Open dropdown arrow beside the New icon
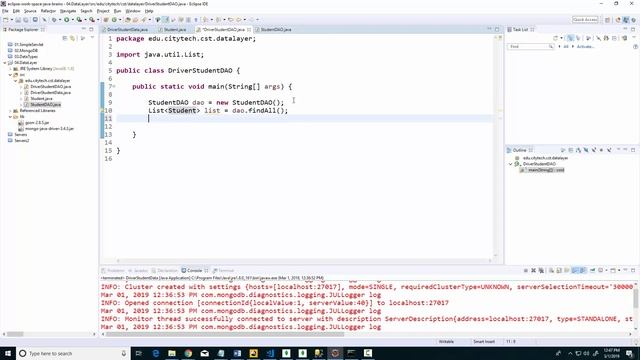 (11, 20)
